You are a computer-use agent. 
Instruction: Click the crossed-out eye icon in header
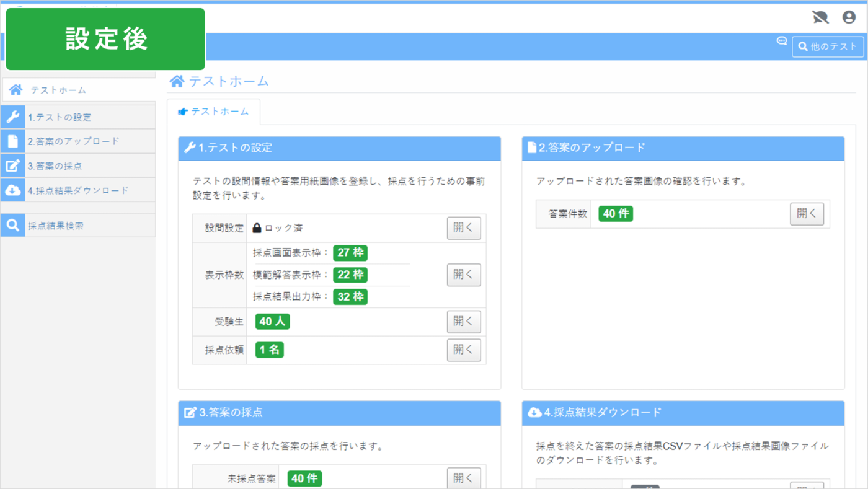820,17
